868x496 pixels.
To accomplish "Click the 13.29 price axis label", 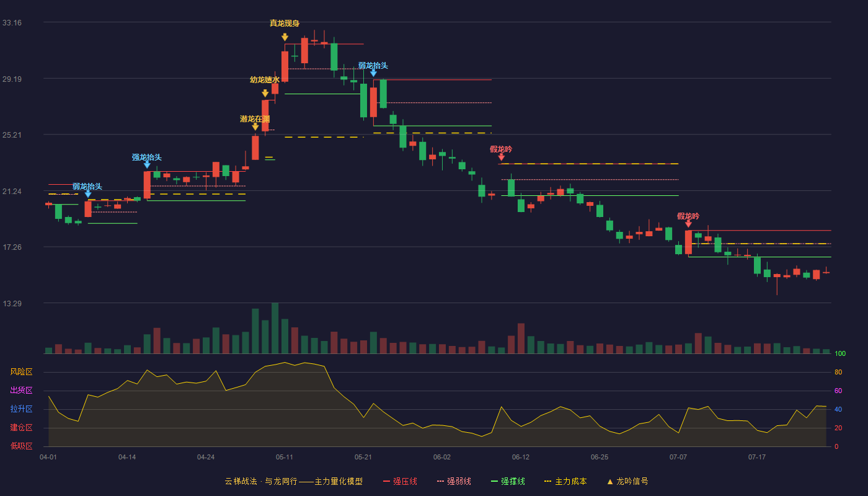I will [12, 303].
